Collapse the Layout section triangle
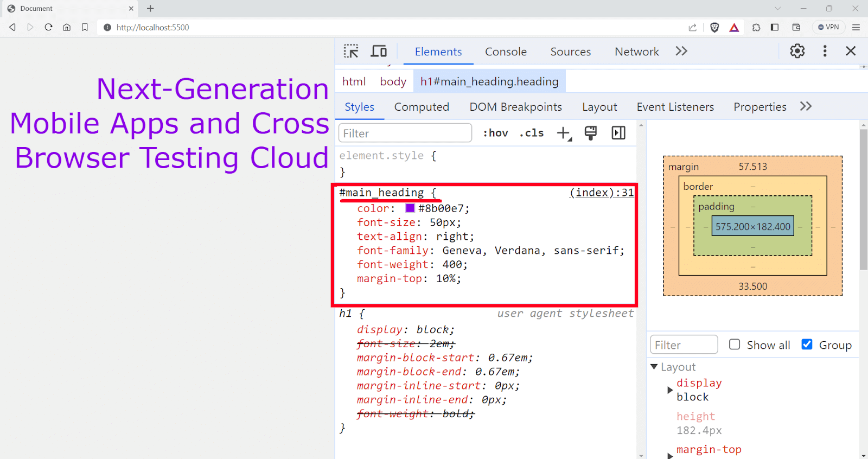Viewport: 868px width, 459px height. (x=654, y=367)
